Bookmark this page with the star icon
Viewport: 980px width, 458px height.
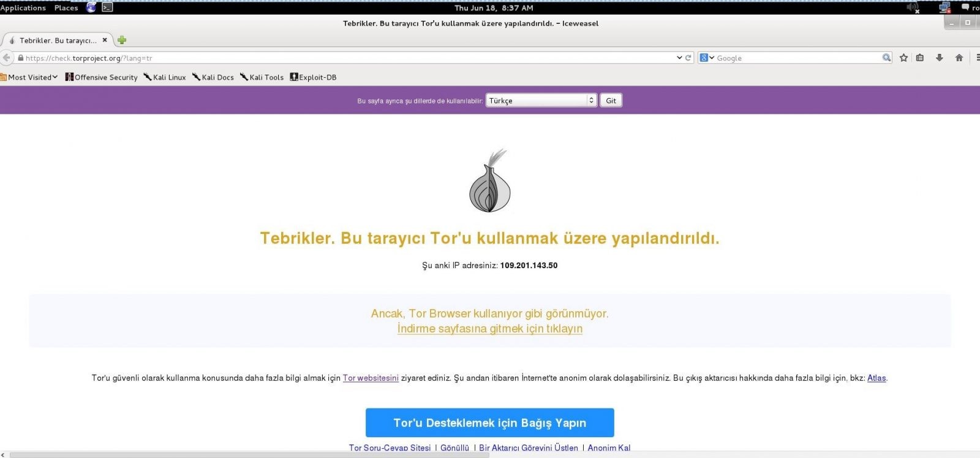[903, 58]
